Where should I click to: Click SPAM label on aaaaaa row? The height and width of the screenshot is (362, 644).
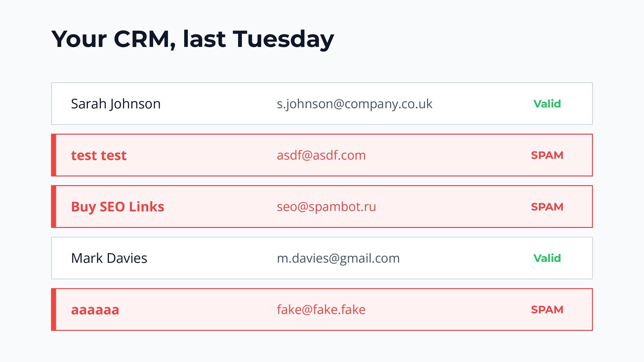point(547,310)
